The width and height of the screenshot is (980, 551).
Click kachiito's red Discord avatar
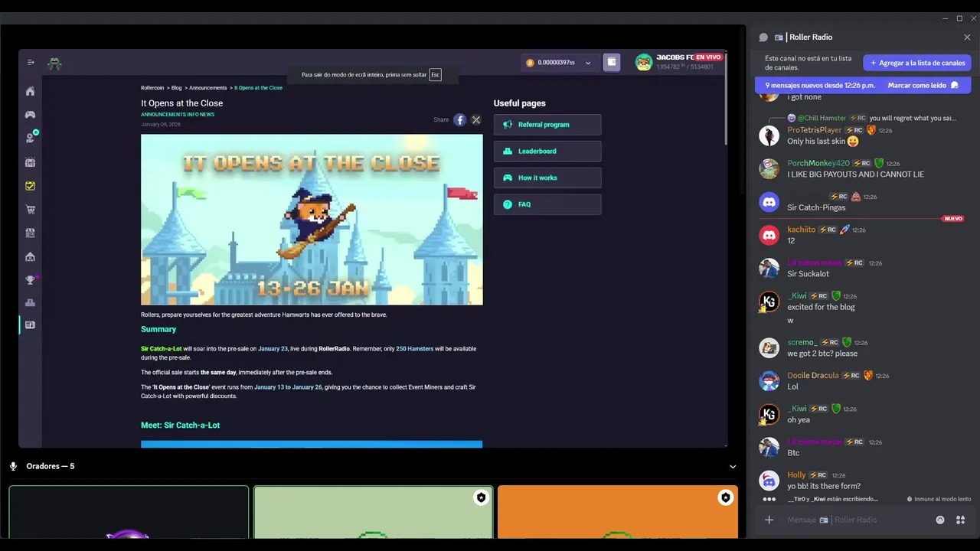(769, 235)
